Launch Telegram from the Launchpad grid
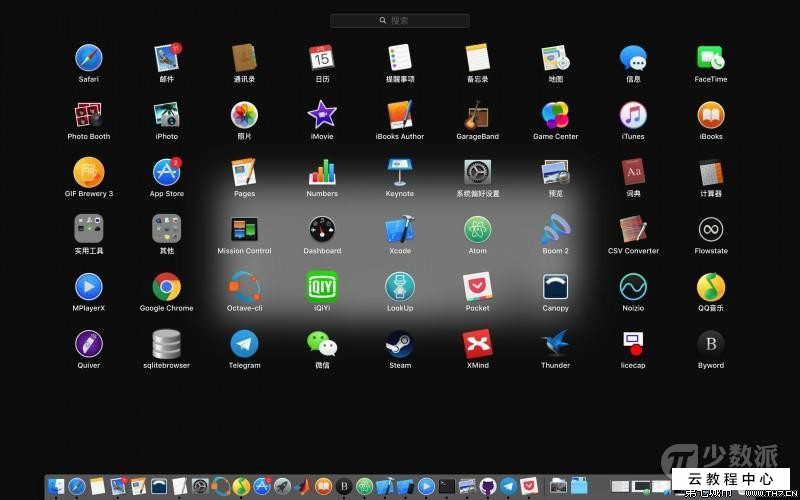Screen dimensions: 800x500 [x=244, y=343]
